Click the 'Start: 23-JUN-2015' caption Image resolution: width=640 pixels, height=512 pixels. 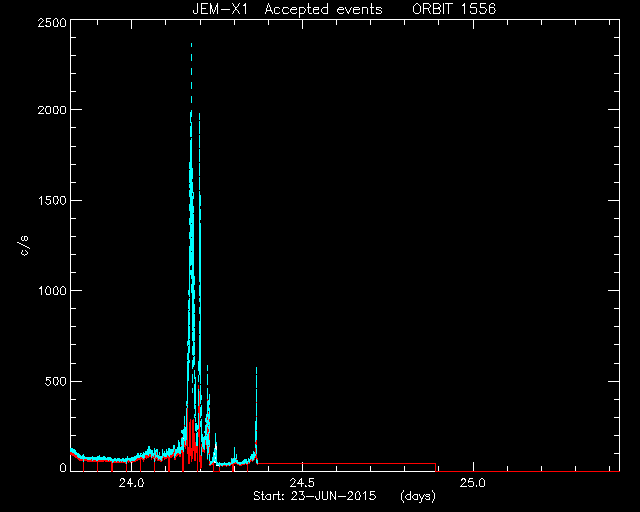click(315, 496)
